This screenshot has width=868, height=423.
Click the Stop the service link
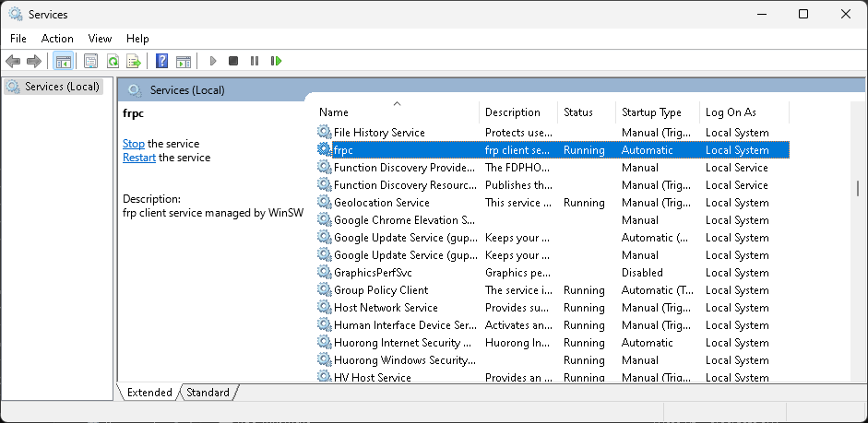tap(134, 144)
